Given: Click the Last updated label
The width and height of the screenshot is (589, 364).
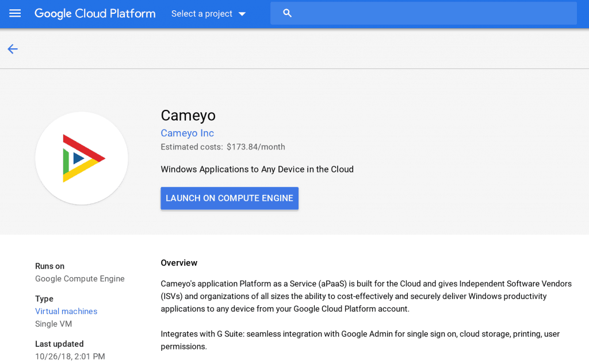Looking at the screenshot, I should [x=59, y=344].
